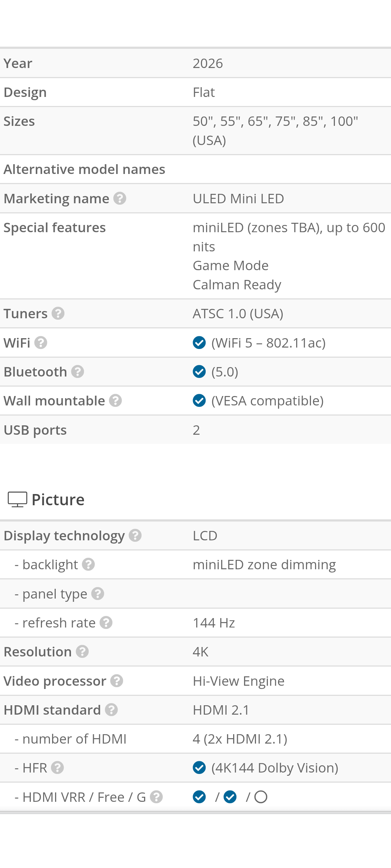Click the HFR 4K144 checkmark

(x=199, y=768)
